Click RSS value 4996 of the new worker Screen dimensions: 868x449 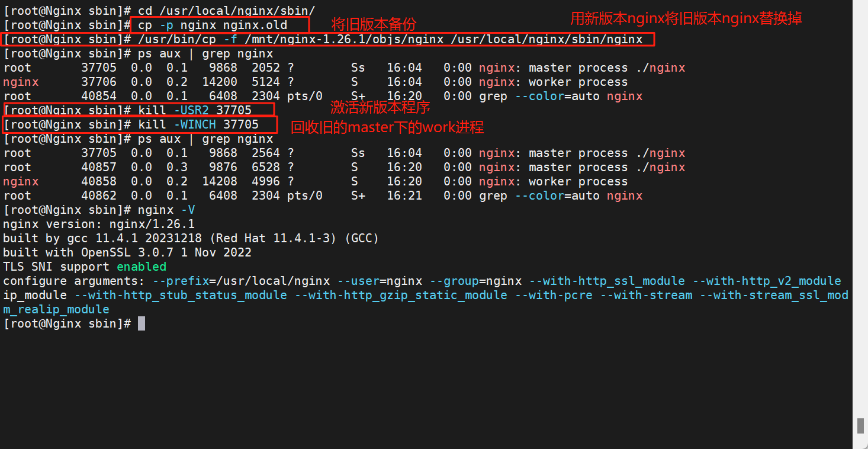coord(266,181)
